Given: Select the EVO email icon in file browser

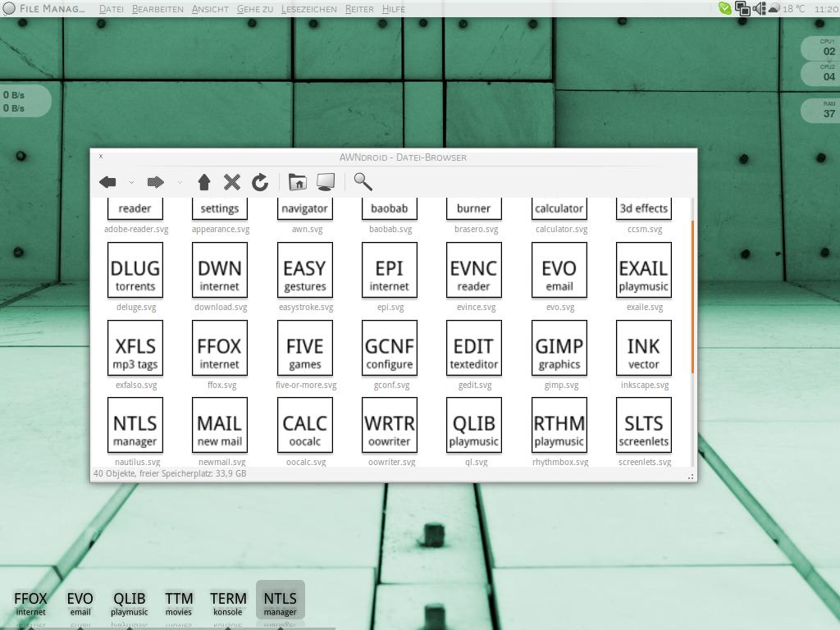Looking at the screenshot, I should coord(559,270).
